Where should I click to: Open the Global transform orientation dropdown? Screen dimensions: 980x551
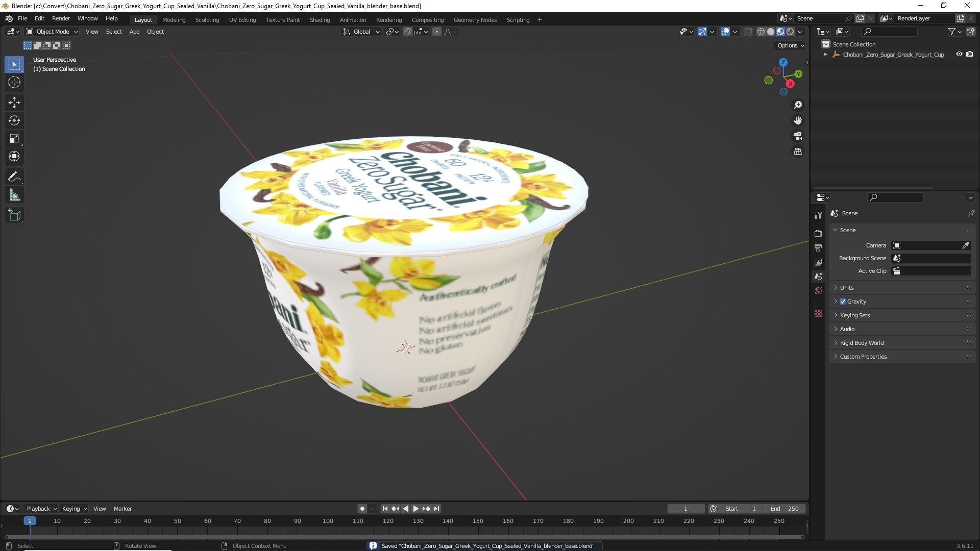(361, 32)
